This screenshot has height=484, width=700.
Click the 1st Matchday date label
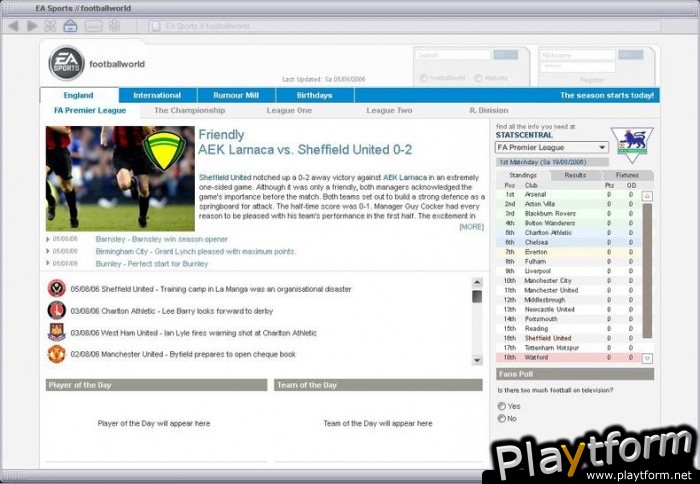pos(552,162)
